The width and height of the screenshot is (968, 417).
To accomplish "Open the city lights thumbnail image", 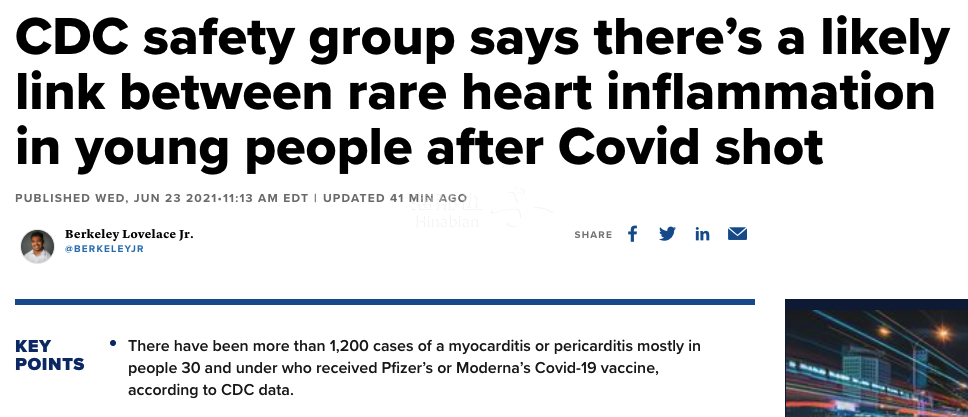I will 876,358.
